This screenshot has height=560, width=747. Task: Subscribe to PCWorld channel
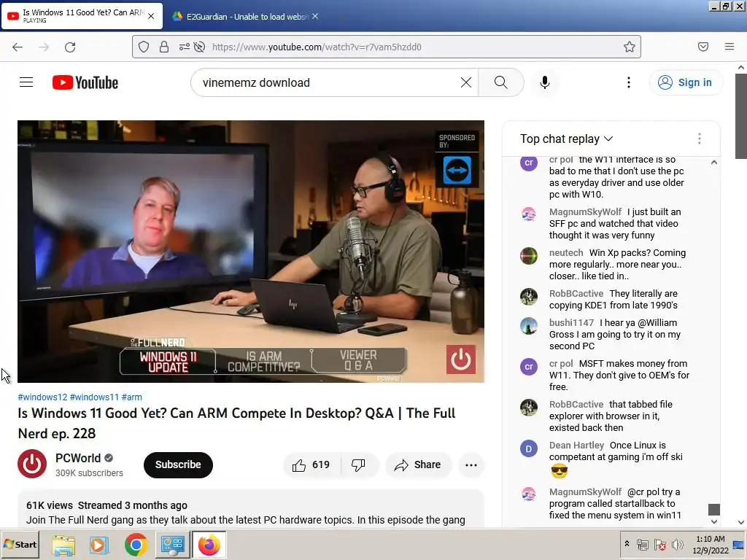click(x=178, y=464)
